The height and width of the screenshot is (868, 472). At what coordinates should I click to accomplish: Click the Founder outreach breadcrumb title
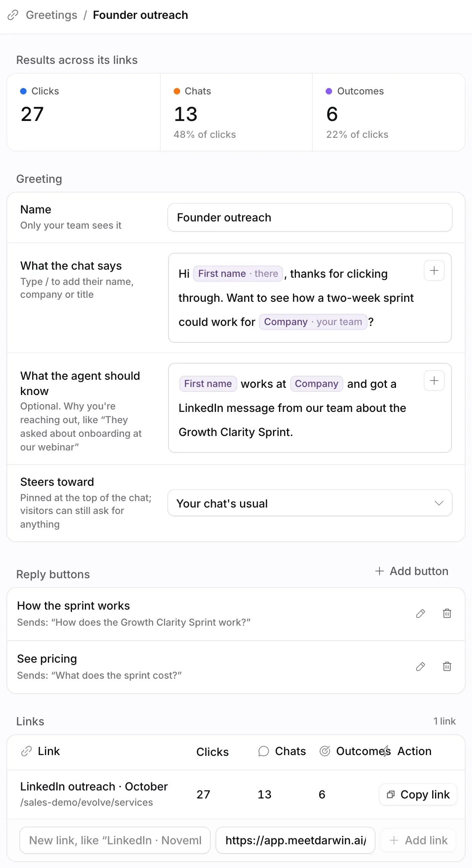click(140, 15)
